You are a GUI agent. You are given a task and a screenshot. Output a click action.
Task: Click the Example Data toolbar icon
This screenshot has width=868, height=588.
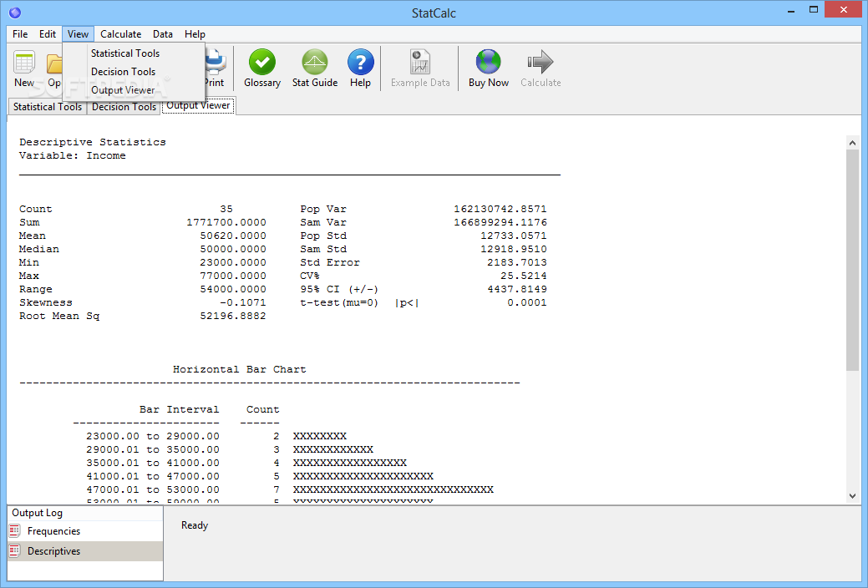pyautogui.click(x=420, y=62)
